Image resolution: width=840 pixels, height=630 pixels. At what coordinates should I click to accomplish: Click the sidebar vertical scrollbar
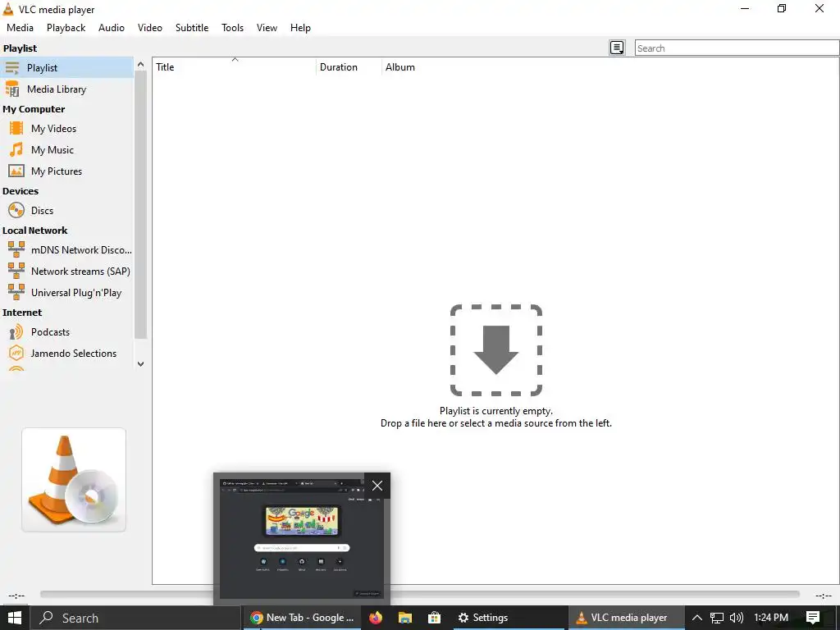(140, 204)
